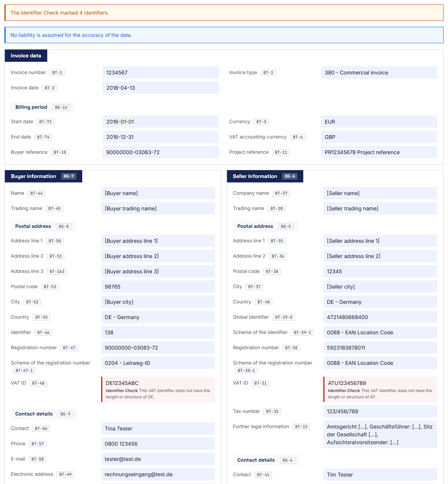Click the BT-1 code badge
This screenshot has height=484, width=448.
[x=57, y=73]
